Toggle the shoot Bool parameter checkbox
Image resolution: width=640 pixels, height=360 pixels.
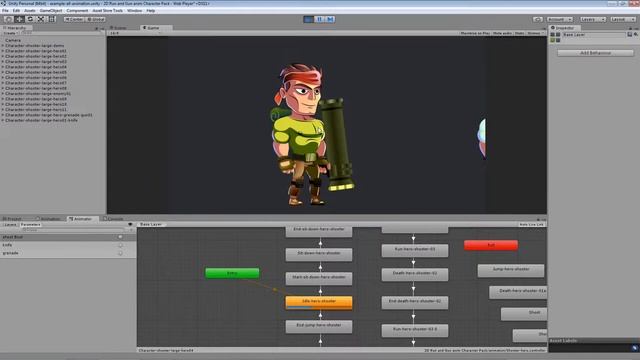click(x=120, y=237)
